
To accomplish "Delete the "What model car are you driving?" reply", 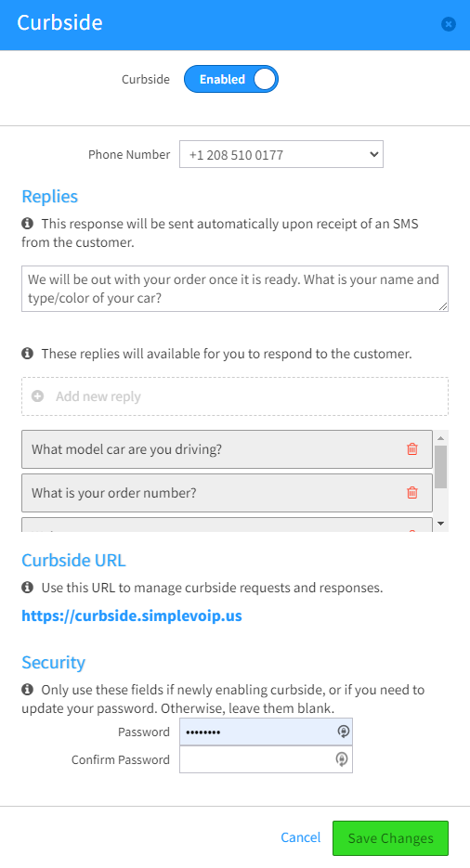I will (x=411, y=449).
